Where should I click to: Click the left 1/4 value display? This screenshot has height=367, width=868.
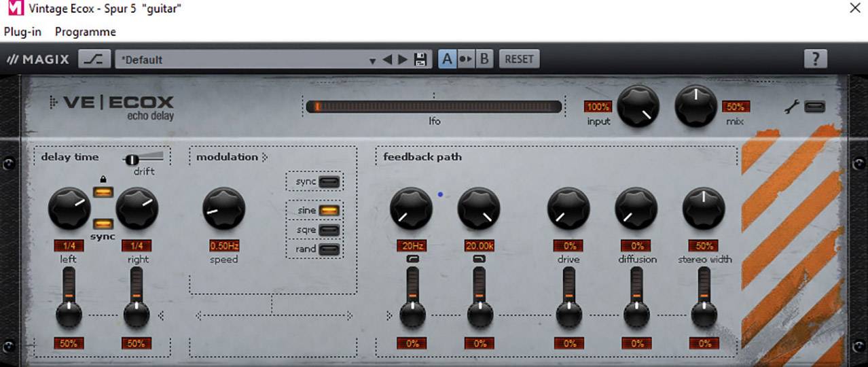(69, 245)
